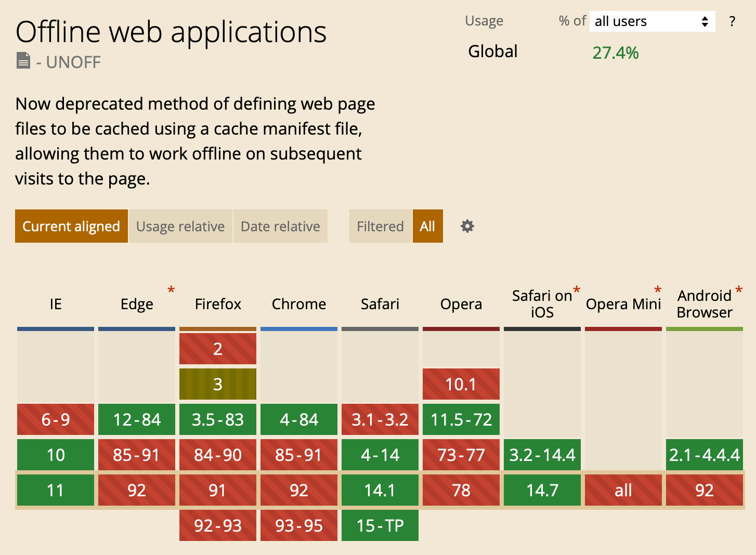Click the Offline web applications title
This screenshot has height=555, width=756.
(171, 32)
